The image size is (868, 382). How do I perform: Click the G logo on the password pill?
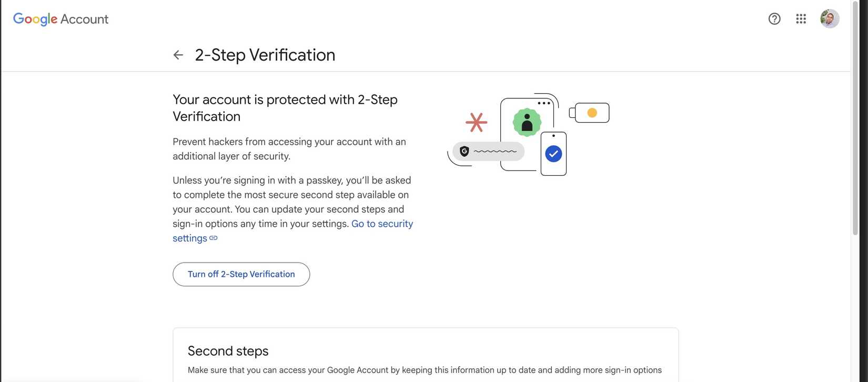click(x=464, y=151)
